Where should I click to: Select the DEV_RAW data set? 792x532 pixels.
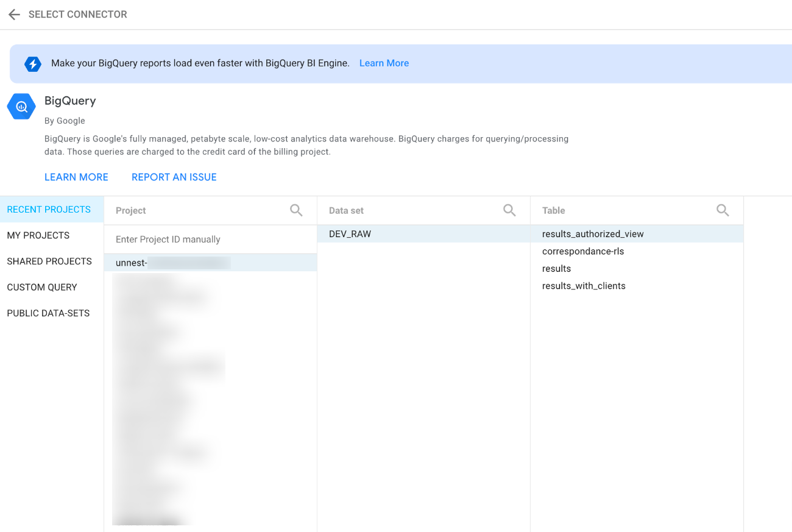click(x=423, y=234)
